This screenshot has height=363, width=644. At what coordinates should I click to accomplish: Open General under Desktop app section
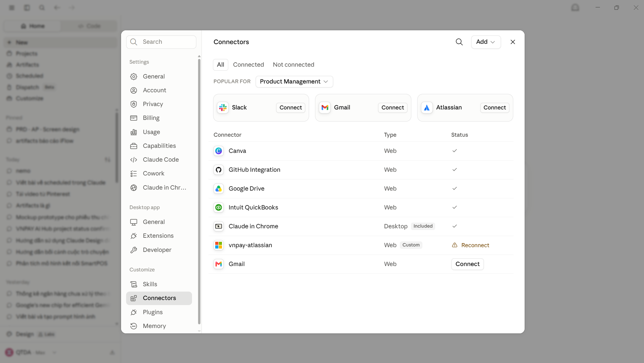159,222
